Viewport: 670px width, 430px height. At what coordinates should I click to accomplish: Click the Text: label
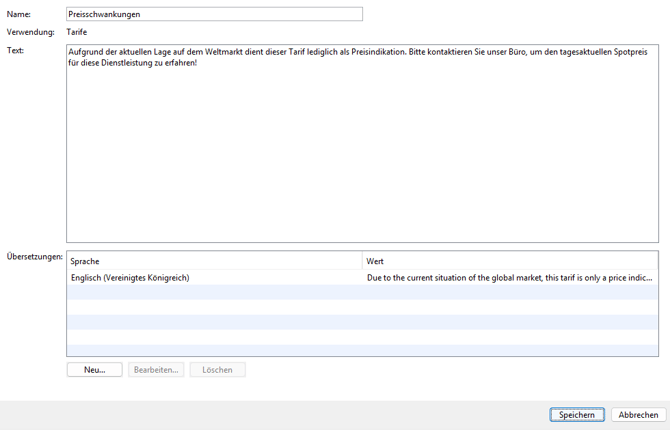(x=16, y=50)
